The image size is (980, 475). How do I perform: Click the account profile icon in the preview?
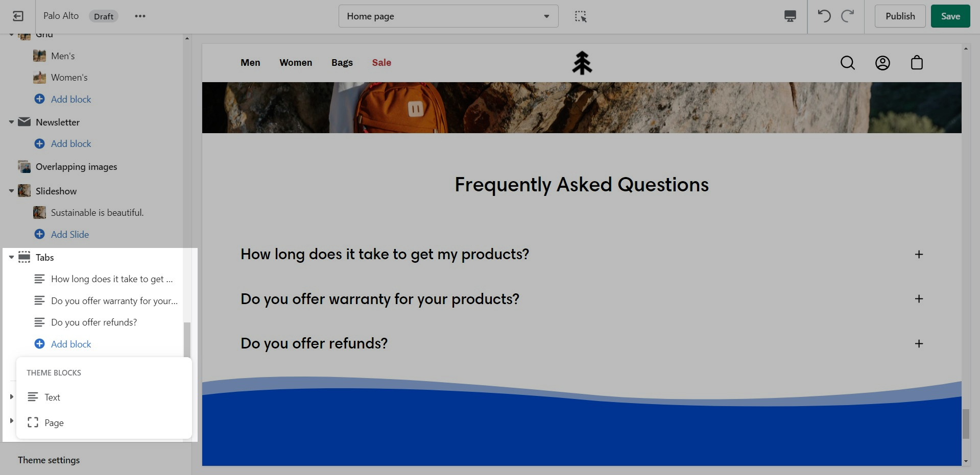(882, 63)
